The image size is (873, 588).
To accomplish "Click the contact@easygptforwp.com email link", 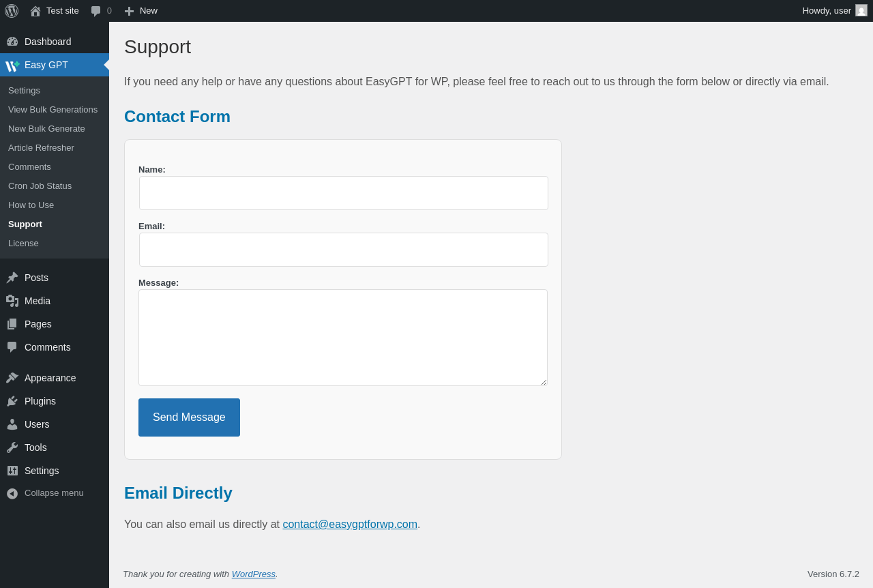I will 350,524.
